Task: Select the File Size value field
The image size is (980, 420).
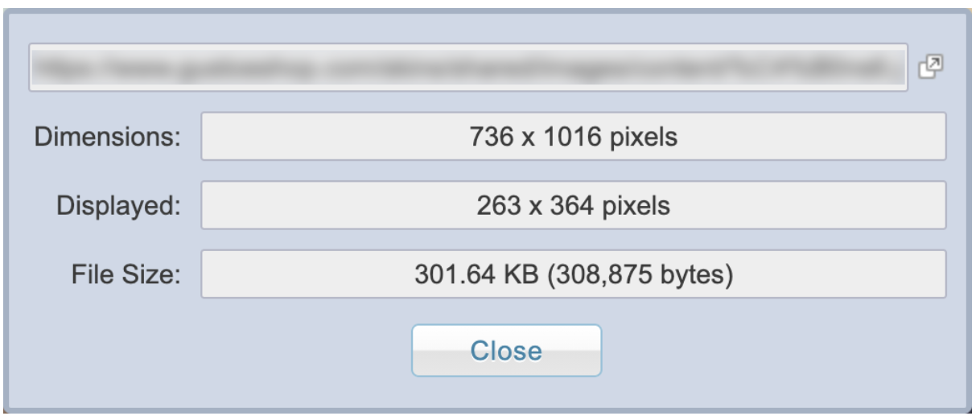Action: click(x=572, y=274)
